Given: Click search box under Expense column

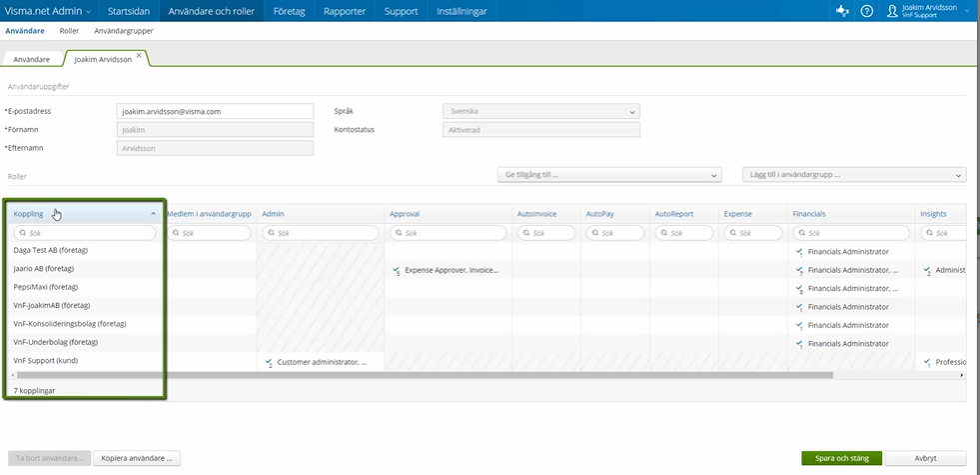Looking at the screenshot, I should 753,233.
